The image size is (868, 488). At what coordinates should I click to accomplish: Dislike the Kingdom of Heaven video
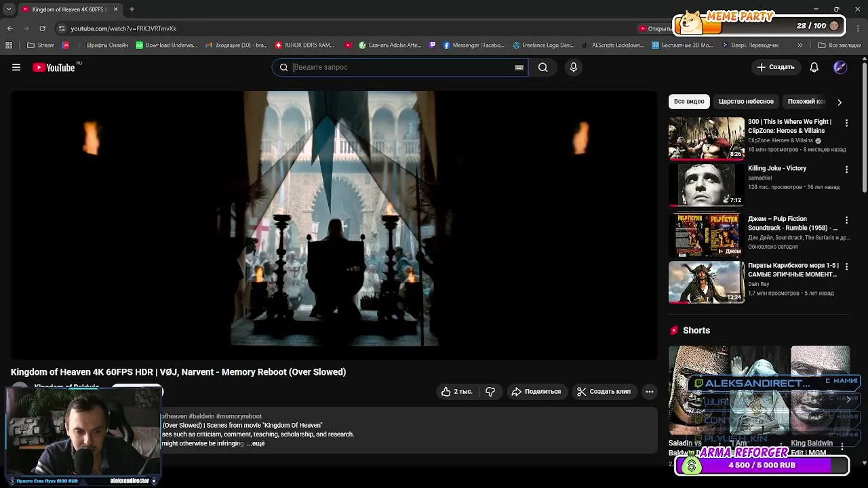490,391
